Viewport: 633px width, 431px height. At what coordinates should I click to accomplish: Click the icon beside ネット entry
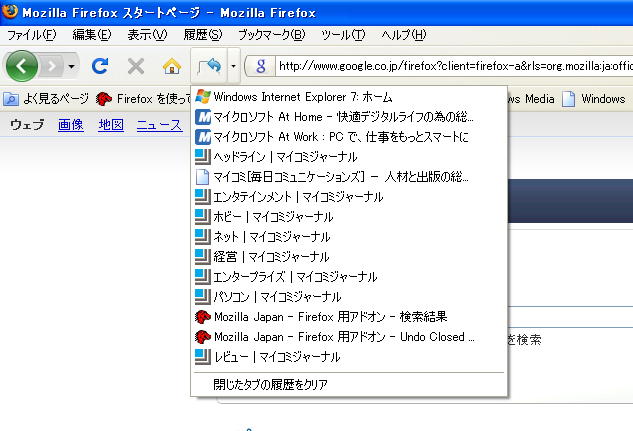pos(203,237)
